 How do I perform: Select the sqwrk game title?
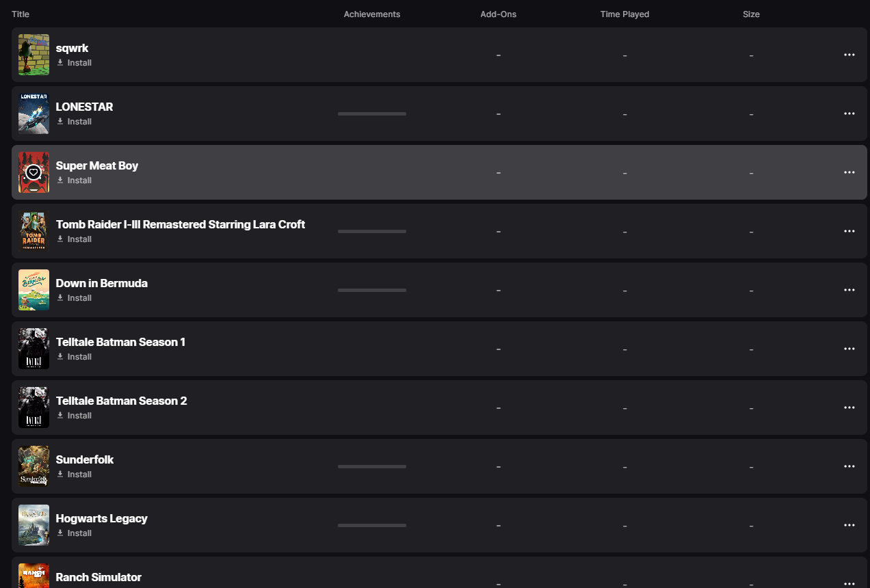tap(72, 49)
